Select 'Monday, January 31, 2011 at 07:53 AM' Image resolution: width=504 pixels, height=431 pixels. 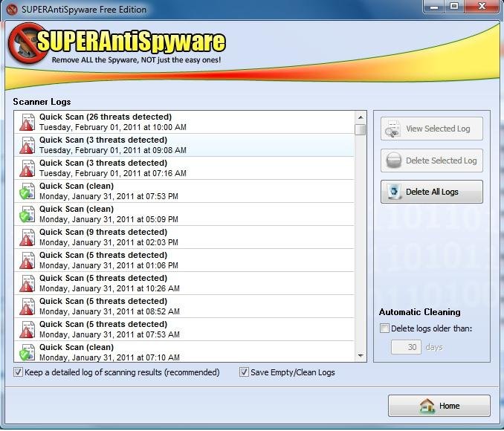pos(109,334)
